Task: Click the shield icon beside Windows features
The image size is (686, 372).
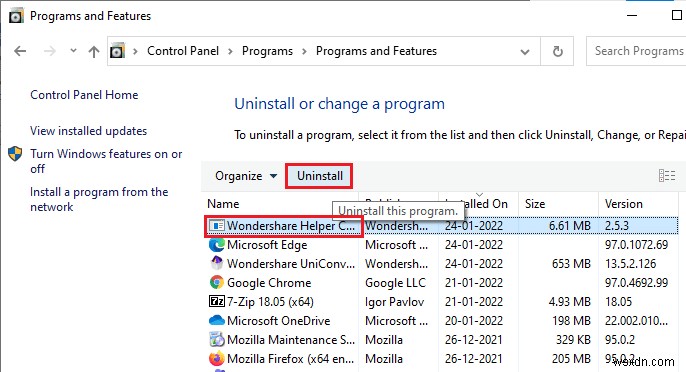Action: [15, 154]
